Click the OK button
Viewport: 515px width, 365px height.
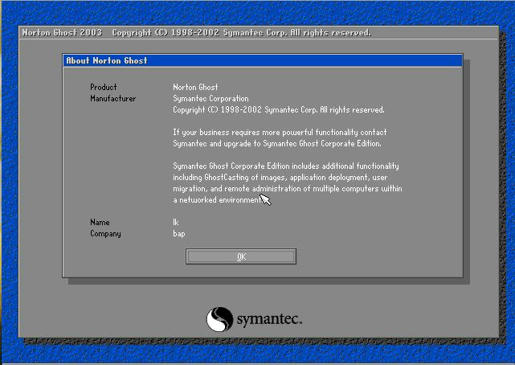click(241, 256)
